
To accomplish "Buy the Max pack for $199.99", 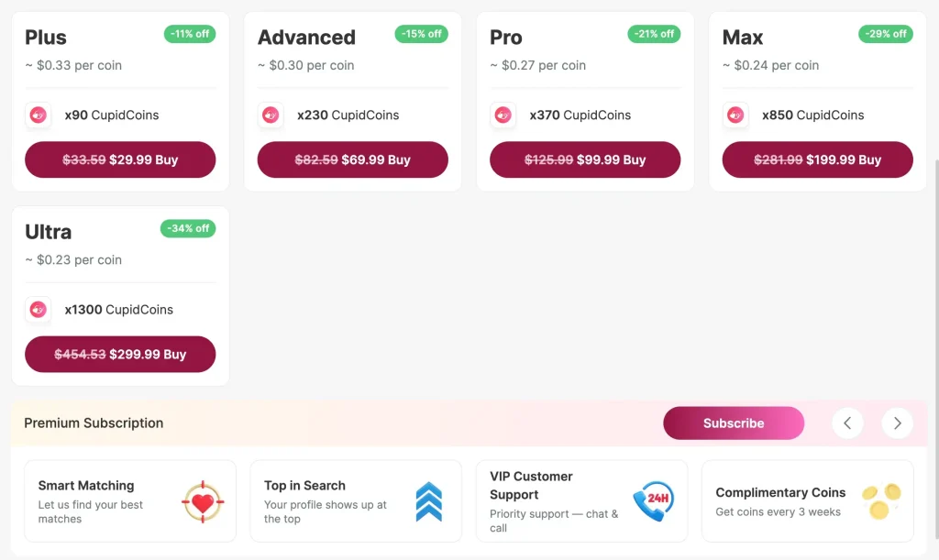I will point(817,159).
